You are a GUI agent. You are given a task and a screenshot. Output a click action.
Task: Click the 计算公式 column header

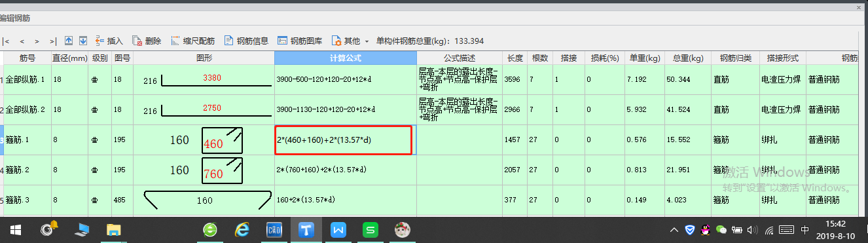point(346,58)
